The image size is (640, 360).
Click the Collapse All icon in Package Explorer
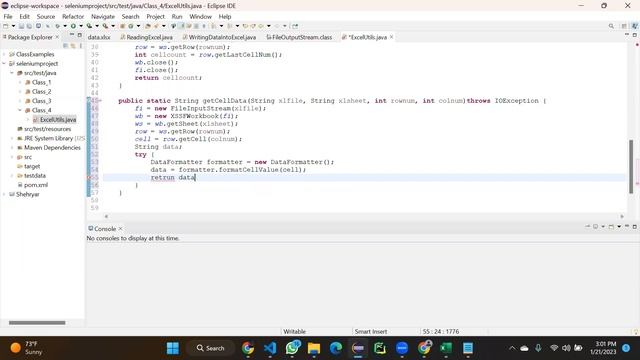click(66, 46)
